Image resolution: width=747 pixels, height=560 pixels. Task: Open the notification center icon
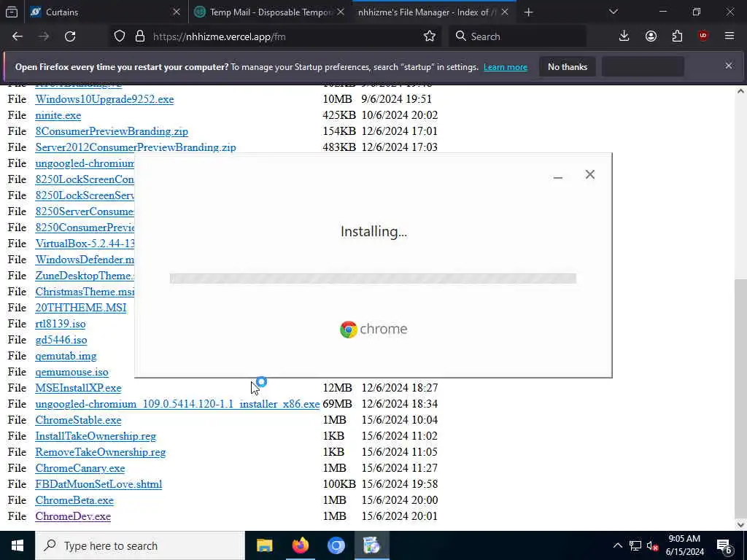724,545
